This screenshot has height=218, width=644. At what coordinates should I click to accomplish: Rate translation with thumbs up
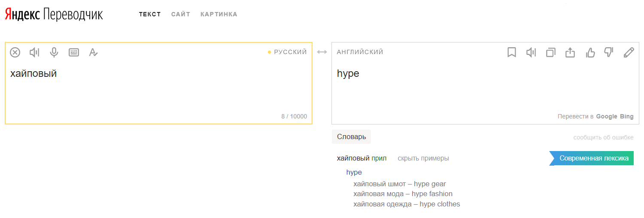click(x=590, y=52)
